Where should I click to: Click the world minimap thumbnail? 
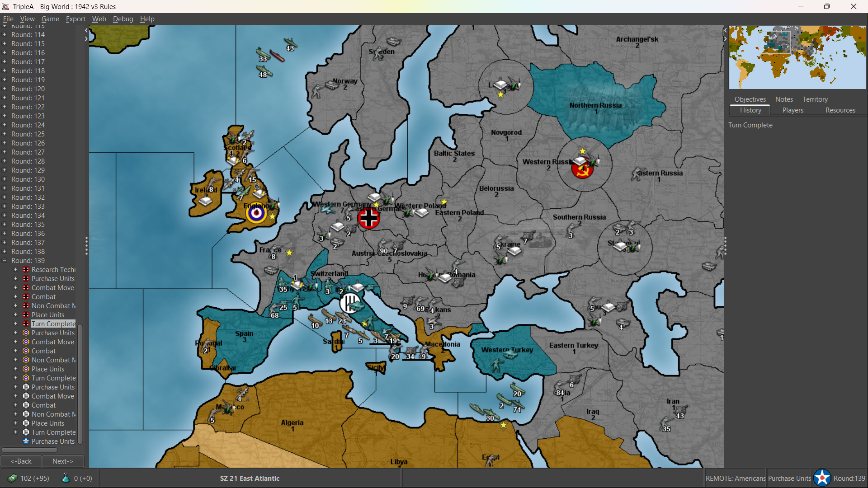click(x=797, y=57)
